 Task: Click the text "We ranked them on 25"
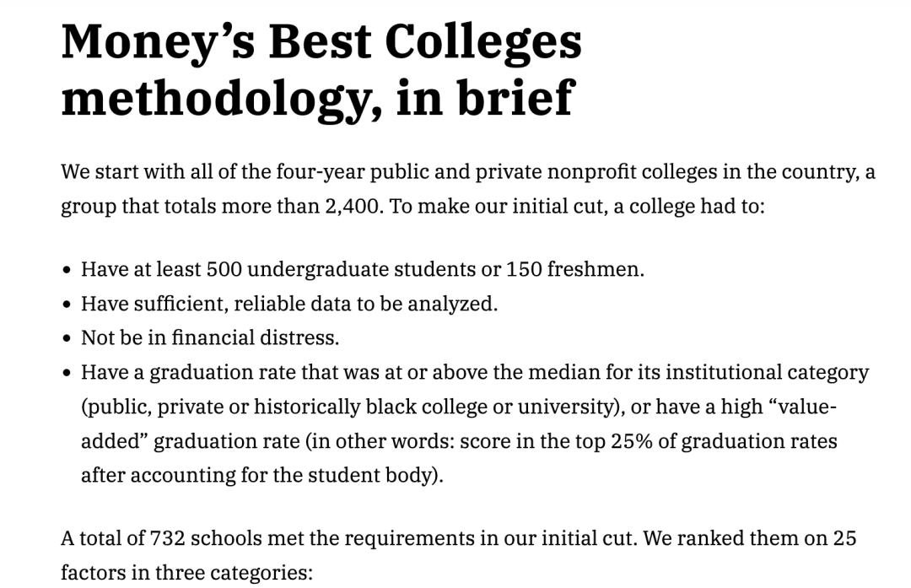point(750,538)
